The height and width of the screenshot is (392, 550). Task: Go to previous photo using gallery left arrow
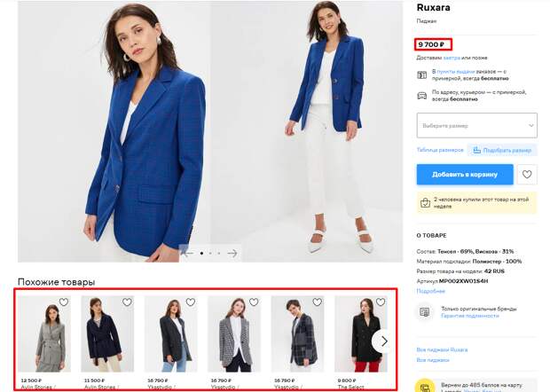188,253
